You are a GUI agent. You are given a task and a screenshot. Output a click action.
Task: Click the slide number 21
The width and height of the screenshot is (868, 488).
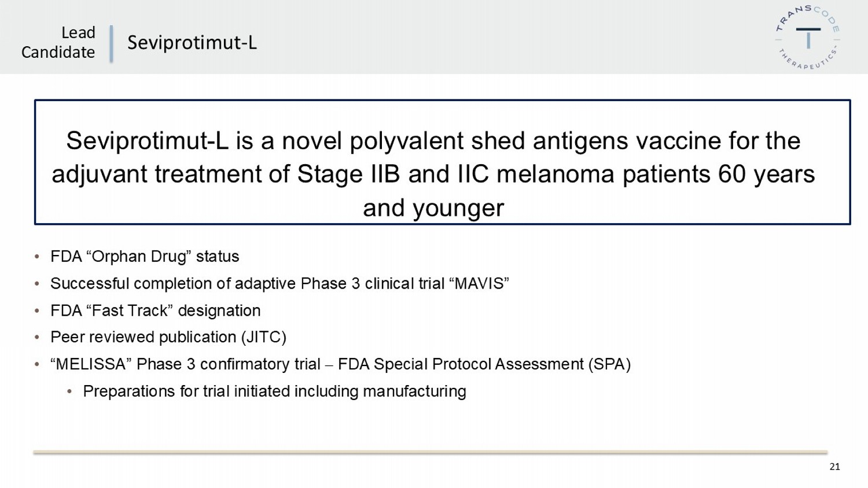click(834, 467)
